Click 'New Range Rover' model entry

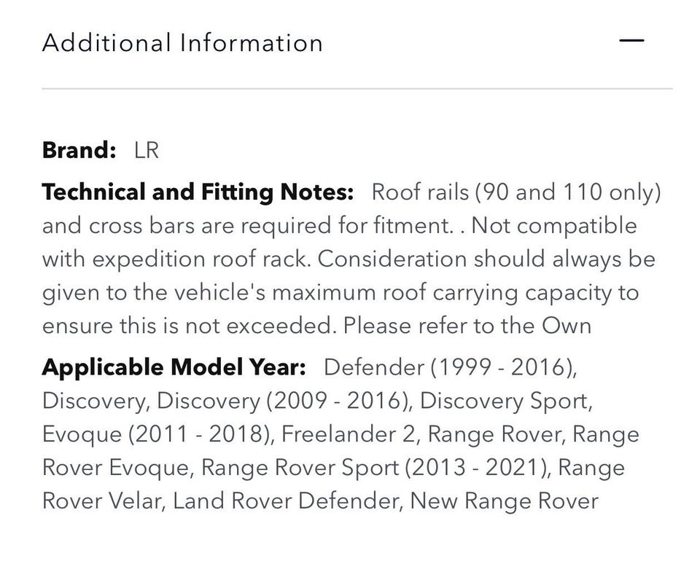point(504,501)
